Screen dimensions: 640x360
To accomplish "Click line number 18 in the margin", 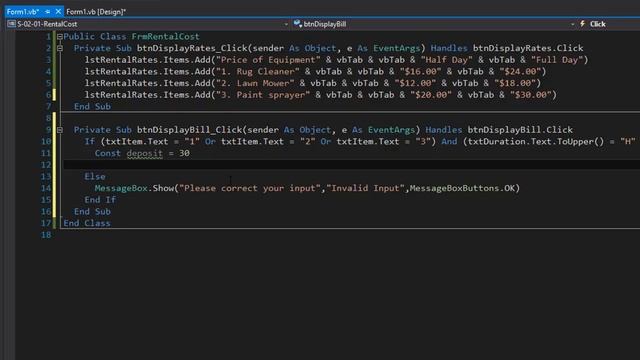I will [x=46, y=235].
